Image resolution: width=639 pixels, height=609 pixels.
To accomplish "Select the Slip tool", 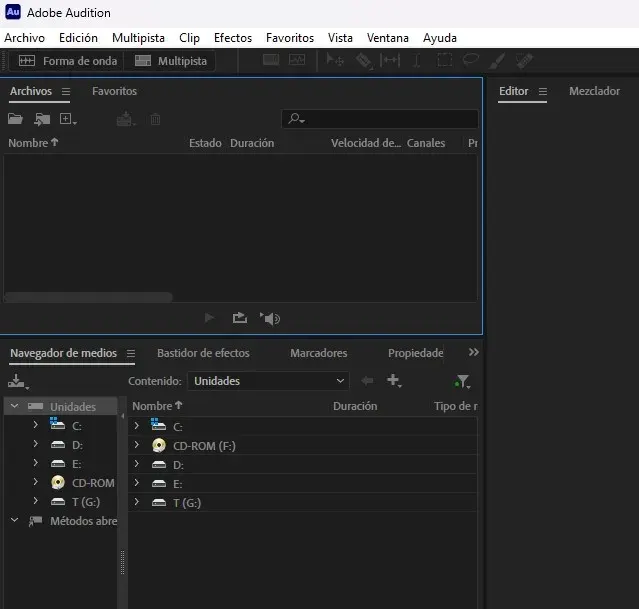I will pos(390,61).
